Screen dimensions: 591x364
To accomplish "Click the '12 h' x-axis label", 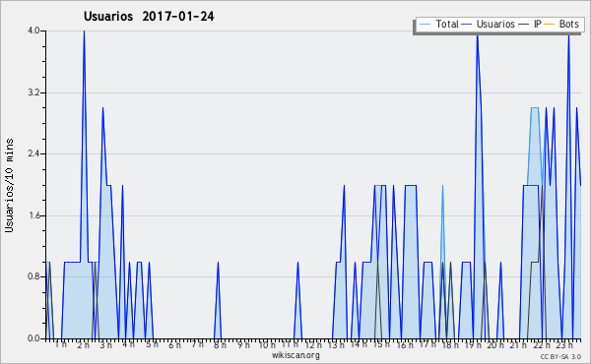I will pos(313,344).
